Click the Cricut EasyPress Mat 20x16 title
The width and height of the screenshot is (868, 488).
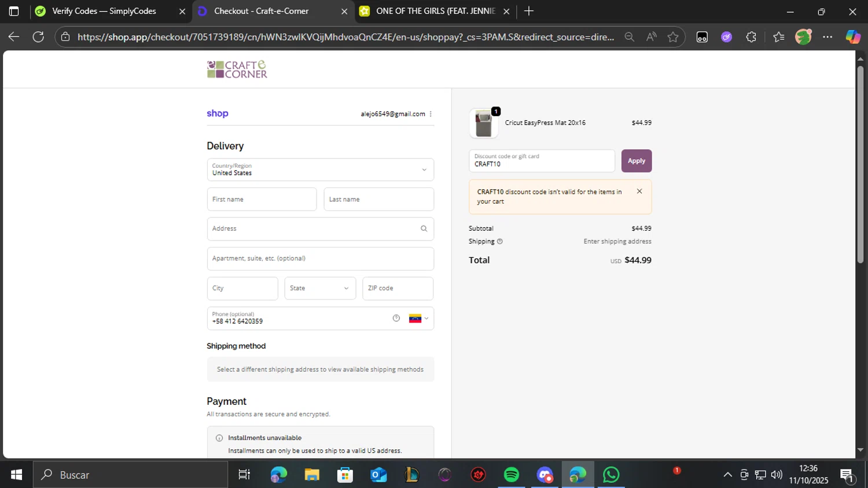tap(545, 123)
